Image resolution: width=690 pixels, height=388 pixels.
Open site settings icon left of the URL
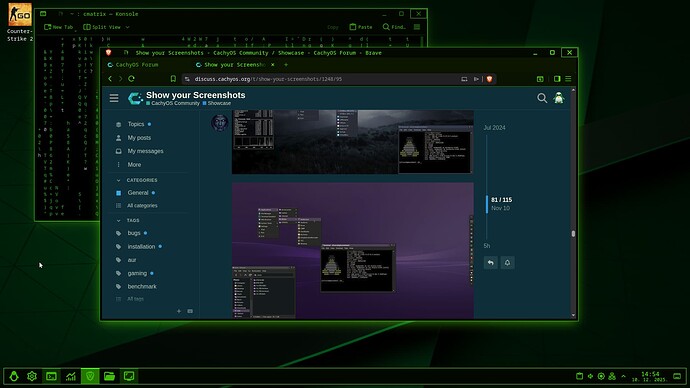(187, 79)
